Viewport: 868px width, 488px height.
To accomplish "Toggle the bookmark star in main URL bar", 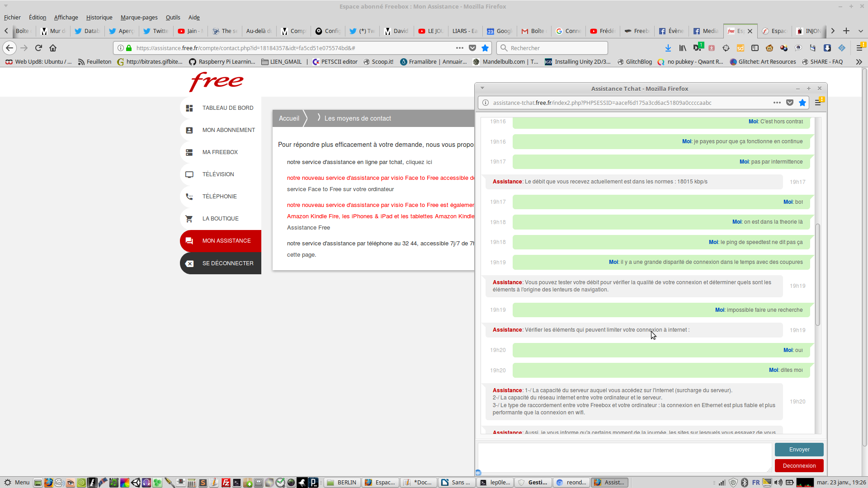I will [x=485, y=48].
